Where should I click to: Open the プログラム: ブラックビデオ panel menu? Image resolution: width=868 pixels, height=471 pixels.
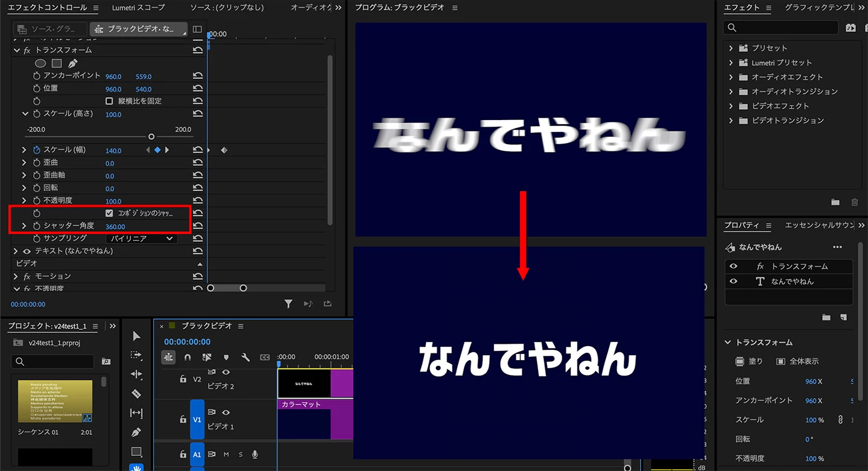tap(455, 8)
